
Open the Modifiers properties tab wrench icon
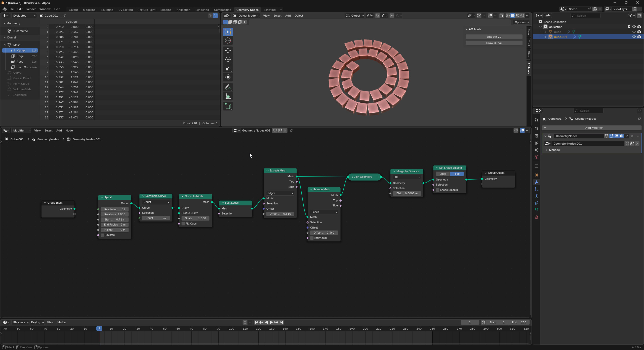pos(536,182)
